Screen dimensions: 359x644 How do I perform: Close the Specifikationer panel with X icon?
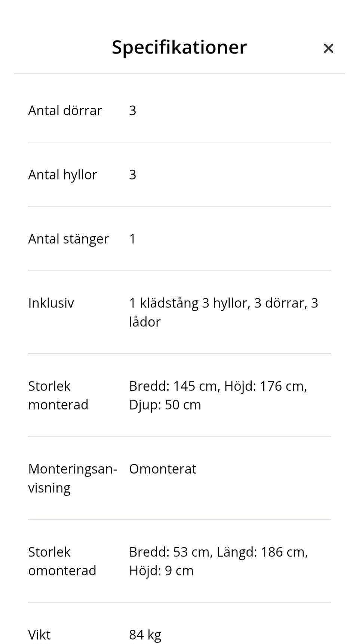[x=328, y=48]
